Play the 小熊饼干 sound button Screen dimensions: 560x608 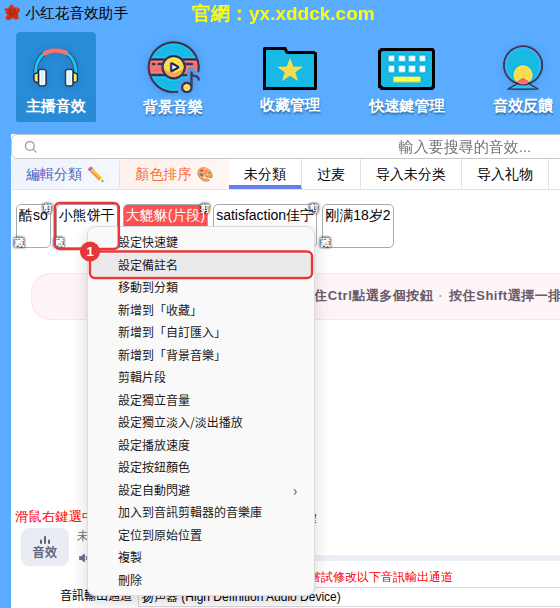tap(86, 225)
